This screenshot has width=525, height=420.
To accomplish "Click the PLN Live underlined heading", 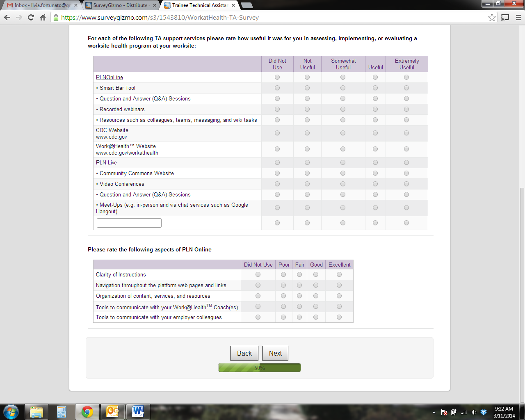I will coord(106,162).
